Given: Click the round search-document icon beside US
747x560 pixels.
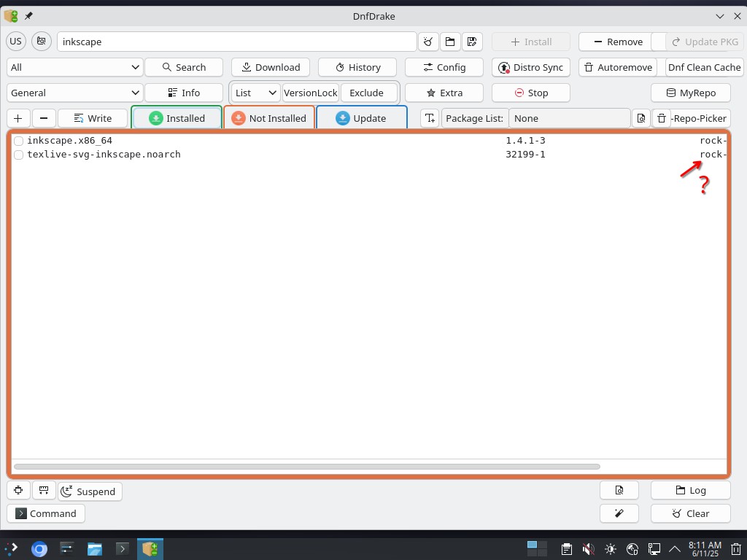Looking at the screenshot, I should click(x=42, y=42).
